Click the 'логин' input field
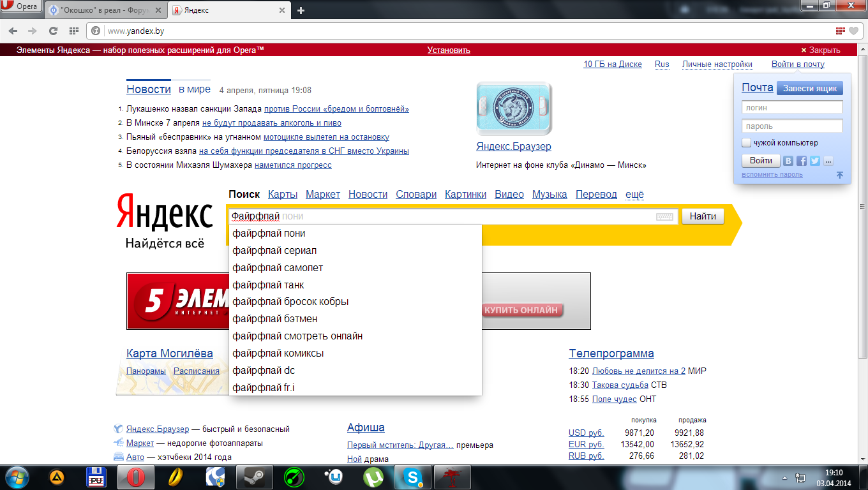The image size is (868, 490). pyautogui.click(x=792, y=108)
